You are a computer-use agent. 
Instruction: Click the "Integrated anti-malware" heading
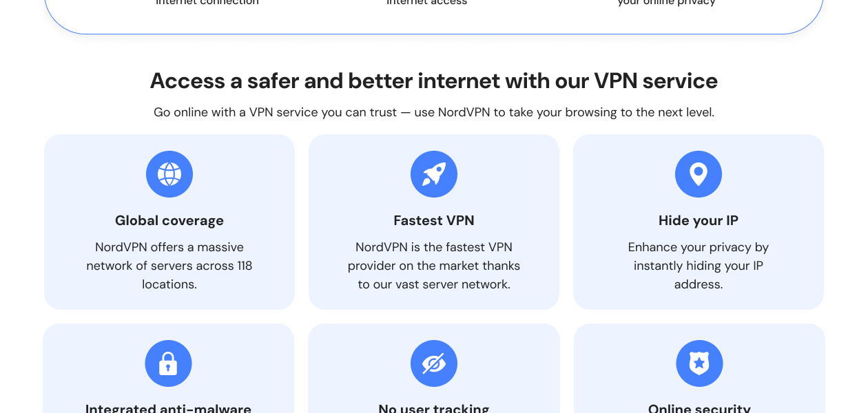168,408
